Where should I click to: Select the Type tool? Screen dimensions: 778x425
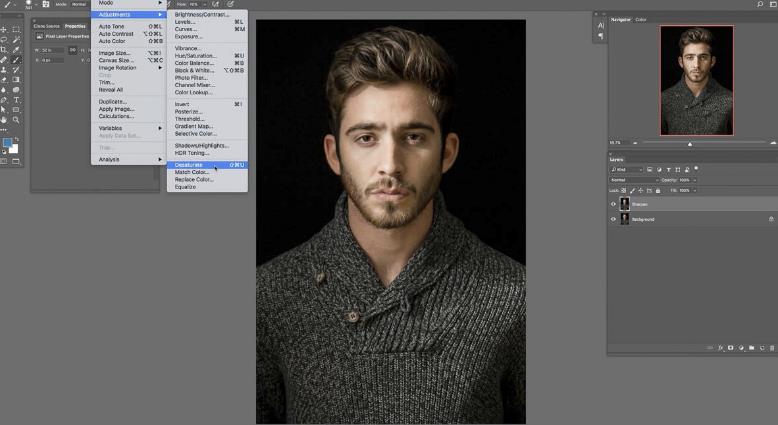pos(16,100)
